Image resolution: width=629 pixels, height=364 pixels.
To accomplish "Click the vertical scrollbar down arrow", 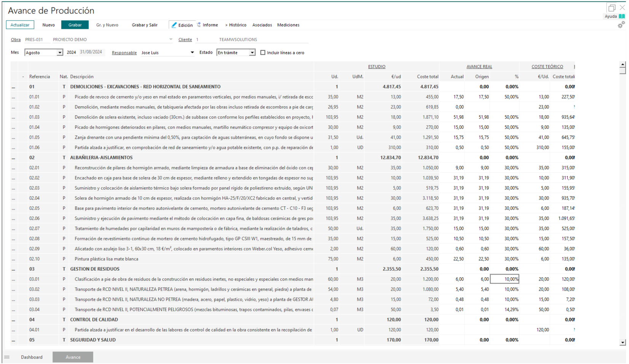I will 623,343.
